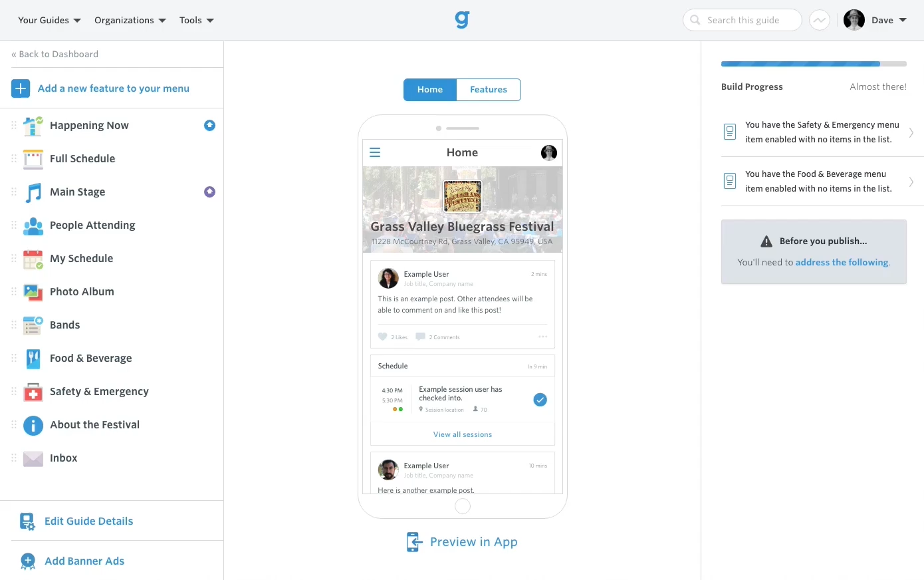
Task: Click the phone preview home button
Action: pos(463,506)
